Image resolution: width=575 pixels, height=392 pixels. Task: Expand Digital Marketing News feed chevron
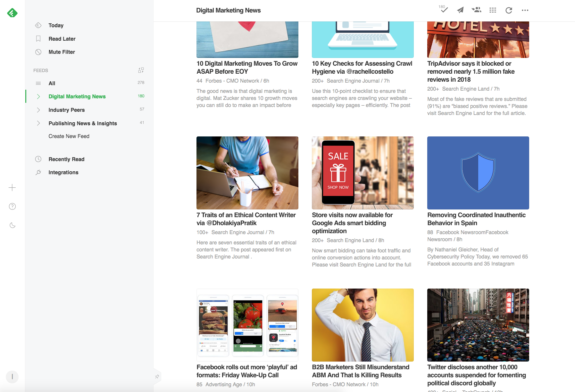pyautogui.click(x=38, y=97)
